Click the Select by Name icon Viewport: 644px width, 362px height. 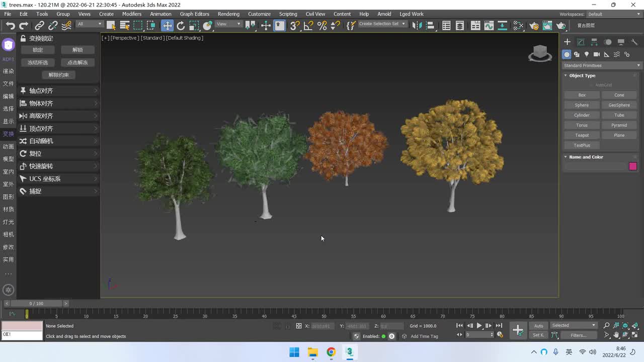[124, 26]
